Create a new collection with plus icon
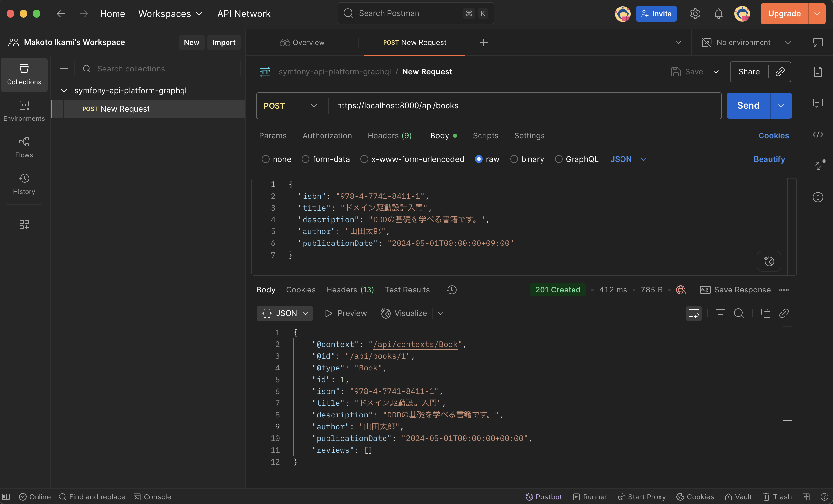Image resolution: width=833 pixels, height=504 pixels. click(x=64, y=69)
